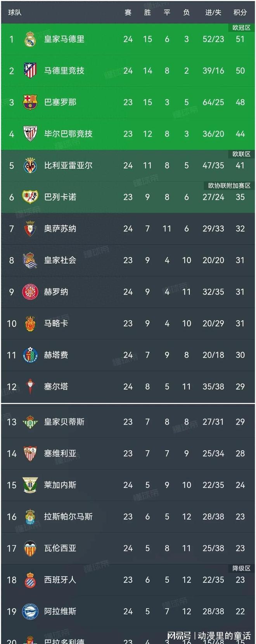Click the Rayo Vallecano club crest
The width and height of the screenshot is (256, 644).
click(30, 197)
